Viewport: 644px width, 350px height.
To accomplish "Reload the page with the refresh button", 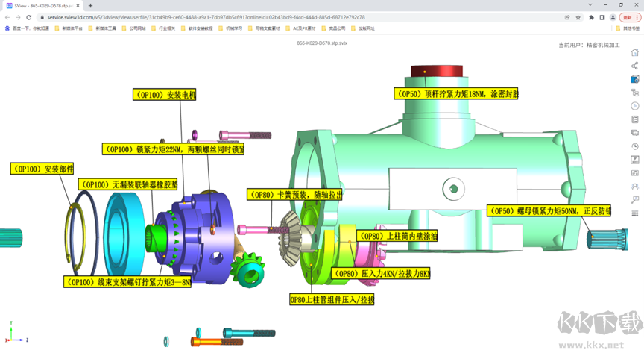I will click(29, 17).
